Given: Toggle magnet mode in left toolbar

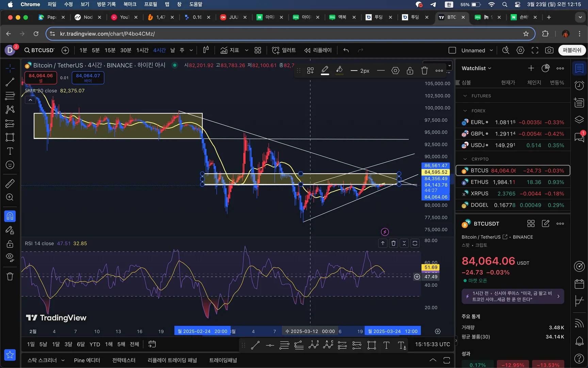Looking at the screenshot, I should click(x=10, y=216).
